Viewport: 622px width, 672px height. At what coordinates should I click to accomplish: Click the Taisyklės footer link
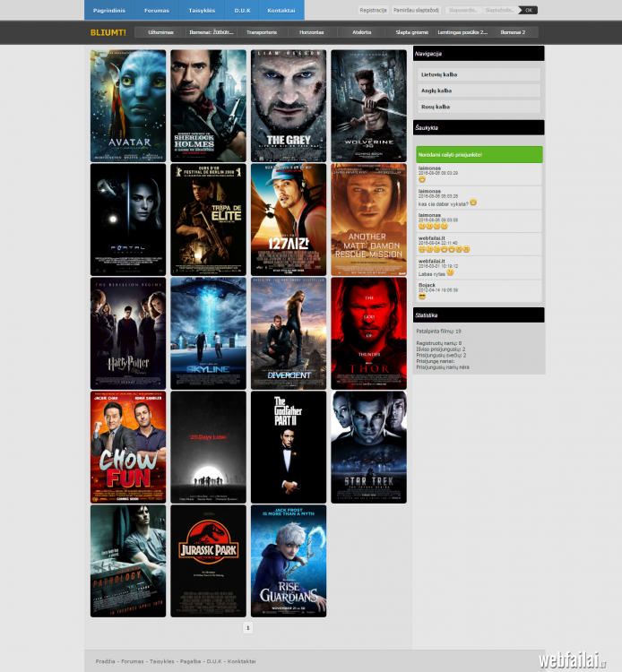coord(162,661)
